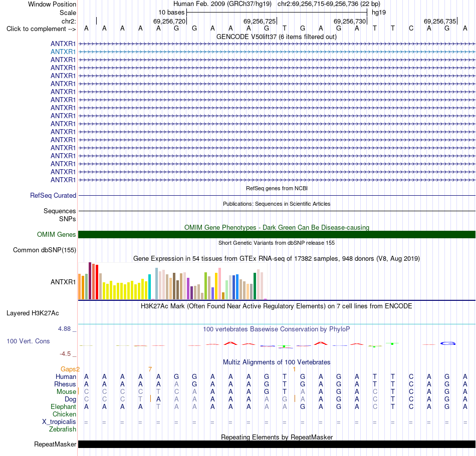
Task: Click the 4.88 upper conservation scale value
Action: pos(64,329)
